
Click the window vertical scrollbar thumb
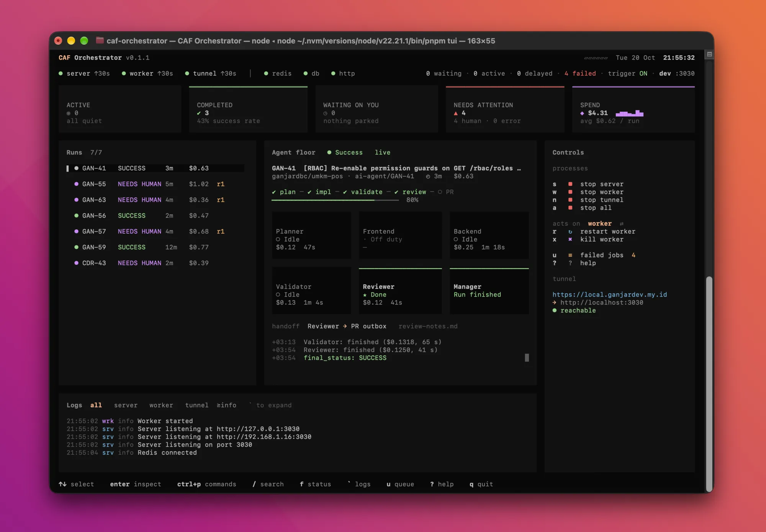click(709, 384)
